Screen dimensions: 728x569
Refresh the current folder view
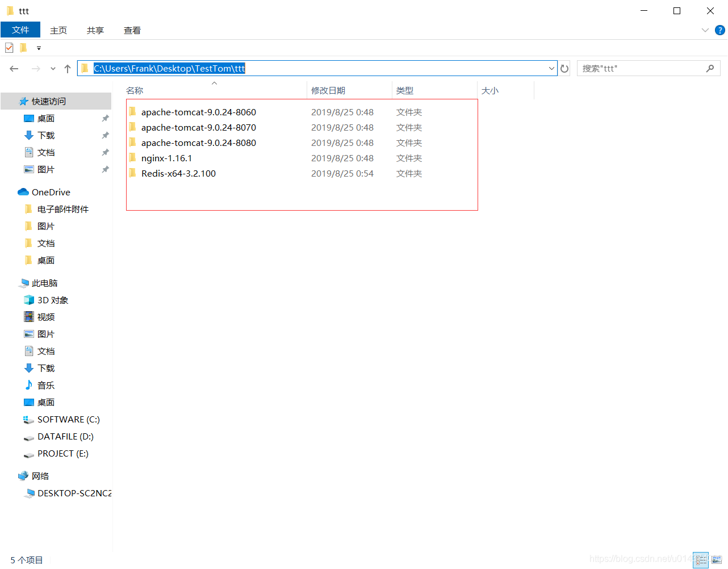pyautogui.click(x=564, y=68)
